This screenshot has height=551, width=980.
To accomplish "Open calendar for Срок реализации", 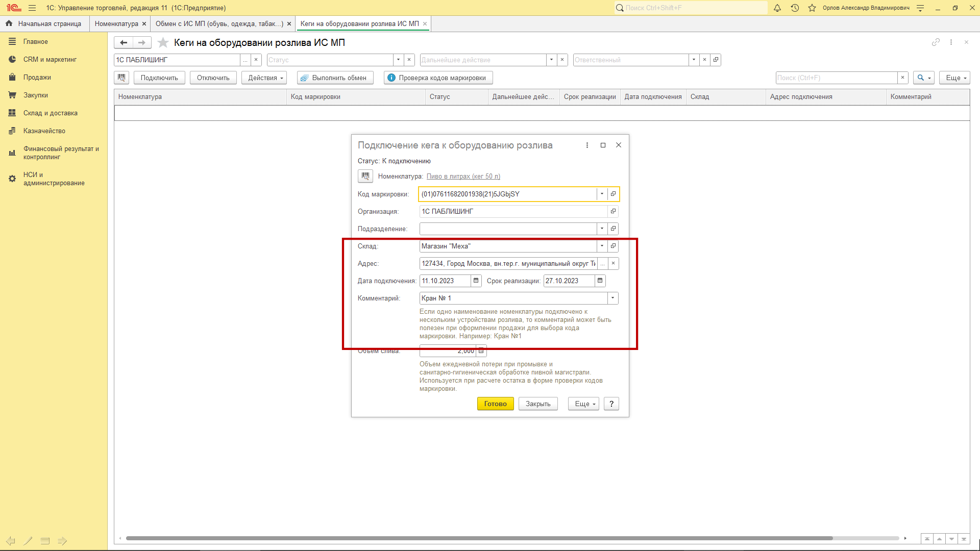I will pos(600,281).
